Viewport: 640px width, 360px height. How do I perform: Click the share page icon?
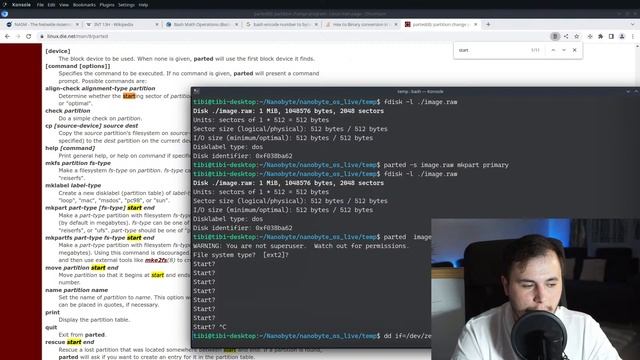coord(566,36)
